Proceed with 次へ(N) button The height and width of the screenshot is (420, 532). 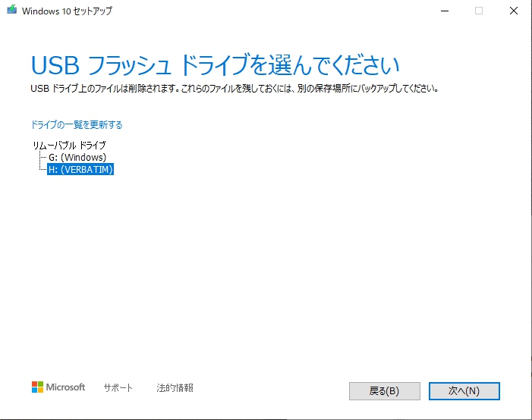[x=464, y=391]
